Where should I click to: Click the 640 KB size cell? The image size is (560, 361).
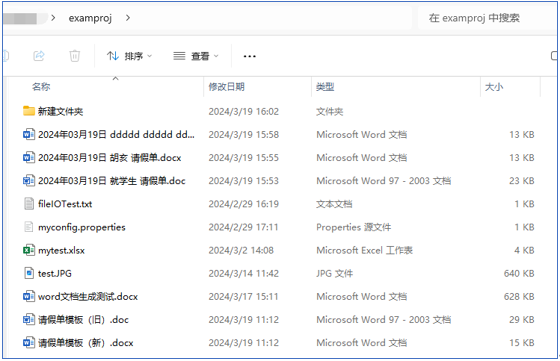coord(519,274)
